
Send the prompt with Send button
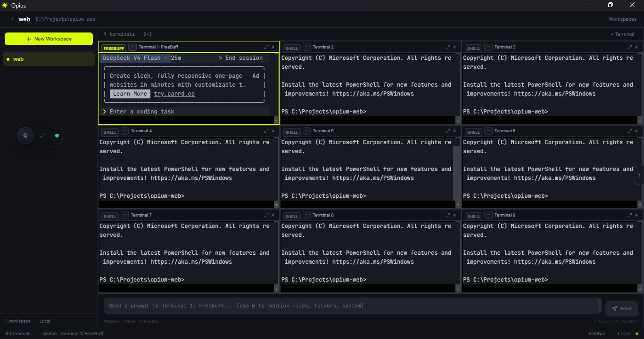(x=621, y=308)
